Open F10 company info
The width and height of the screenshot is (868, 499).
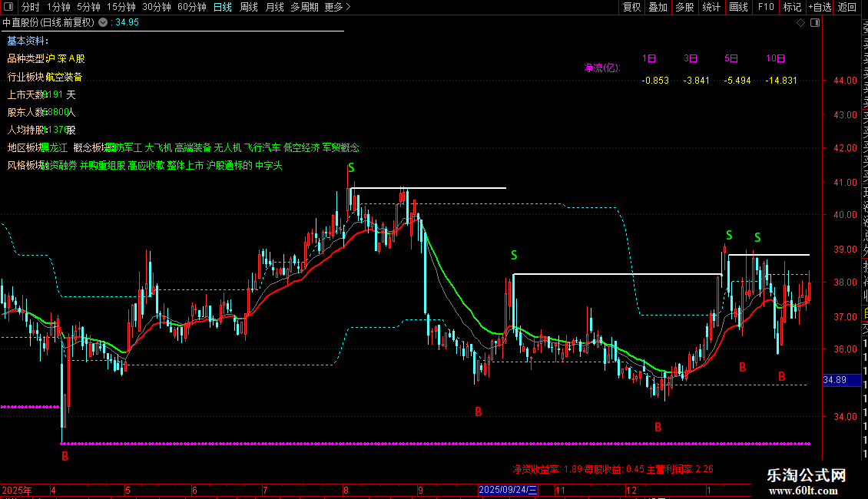point(766,7)
